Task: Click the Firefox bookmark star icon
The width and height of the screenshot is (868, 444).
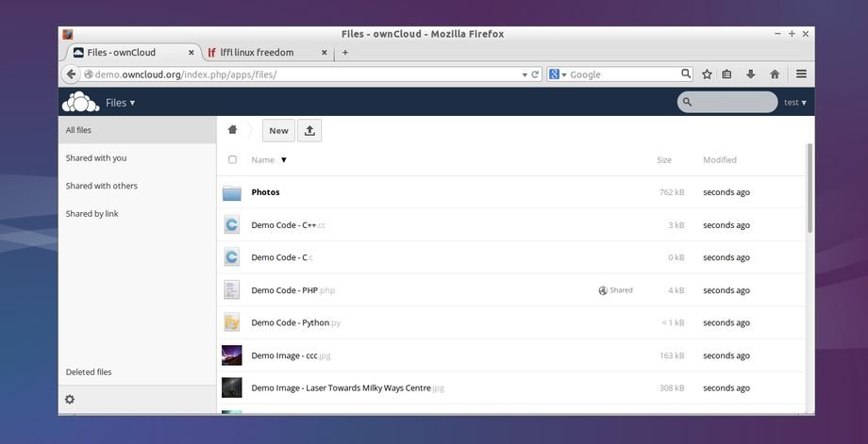Action: click(x=707, y=74)
